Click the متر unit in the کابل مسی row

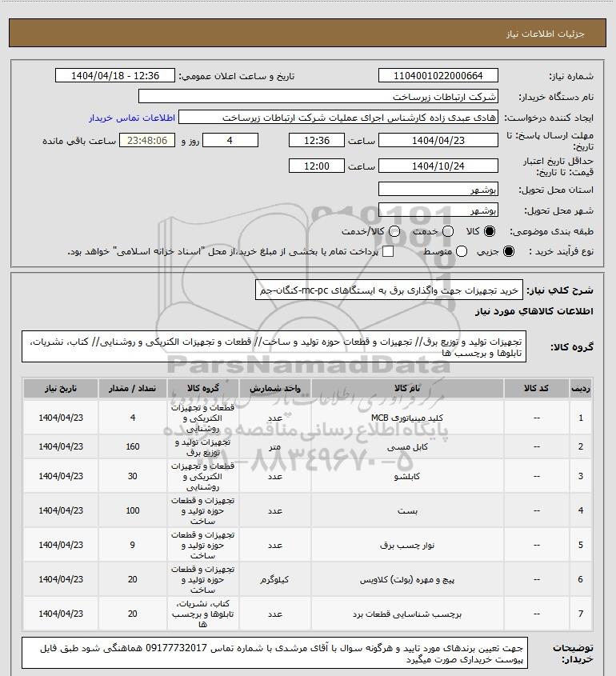coord(275,447)
